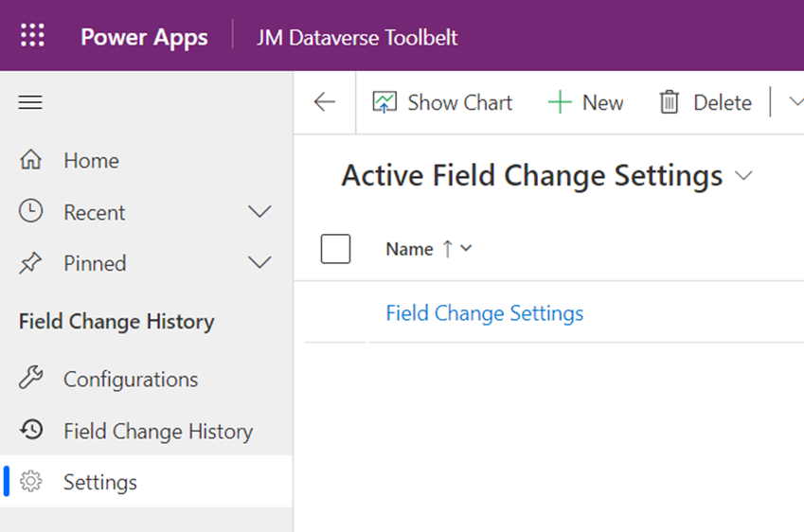Open the Active Field Change Settings view dropdown

tap(744, 176)
